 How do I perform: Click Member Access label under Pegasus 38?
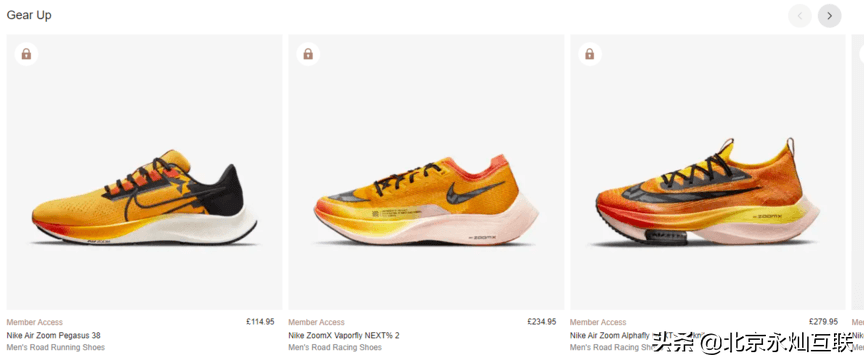35,322
